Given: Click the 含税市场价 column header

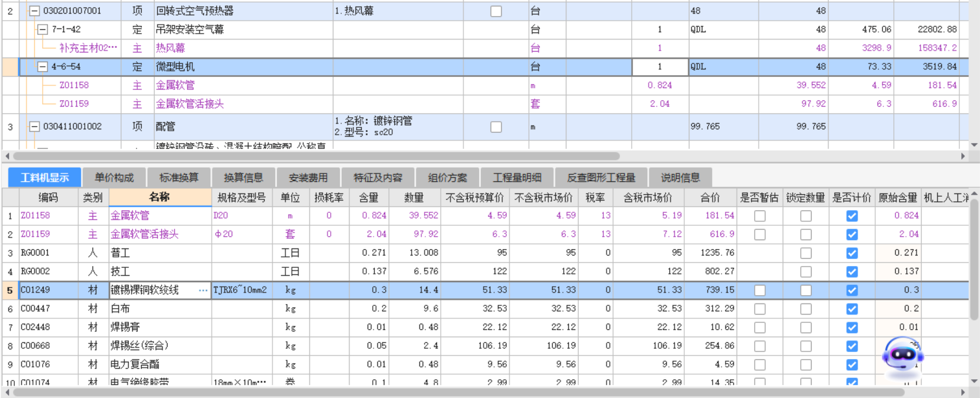Looking at the screenshot, I should click(x=648, y=197).
